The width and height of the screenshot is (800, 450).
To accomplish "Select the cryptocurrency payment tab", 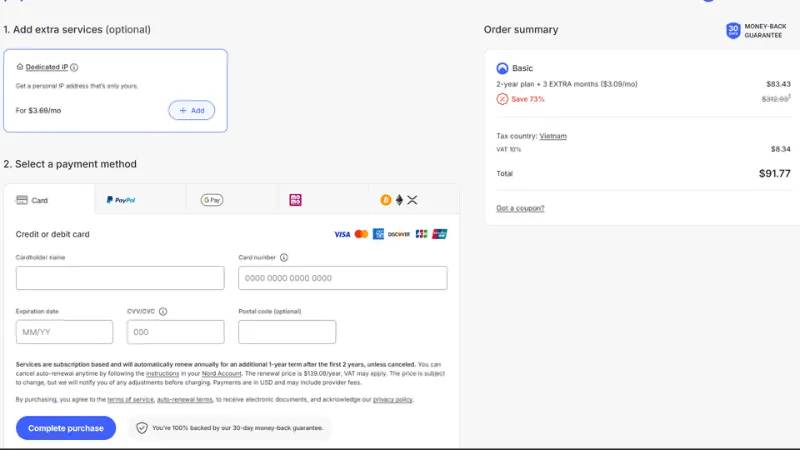I will pos(414,200).
